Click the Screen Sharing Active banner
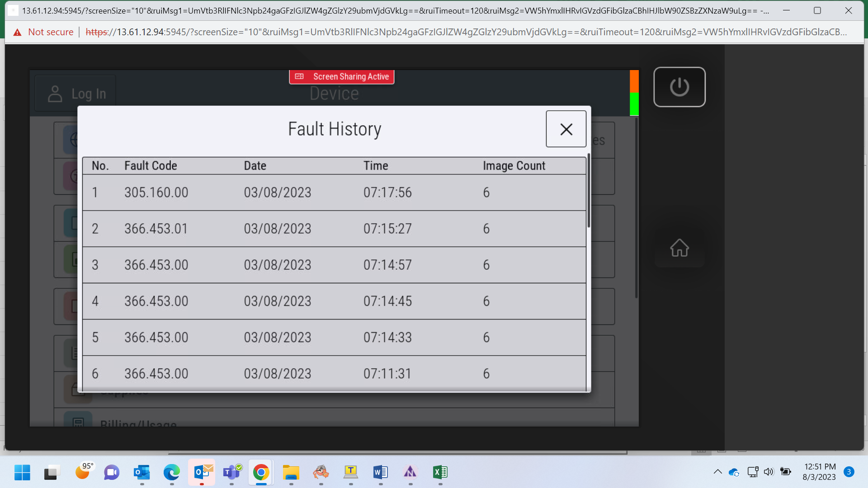 point(342,77)
